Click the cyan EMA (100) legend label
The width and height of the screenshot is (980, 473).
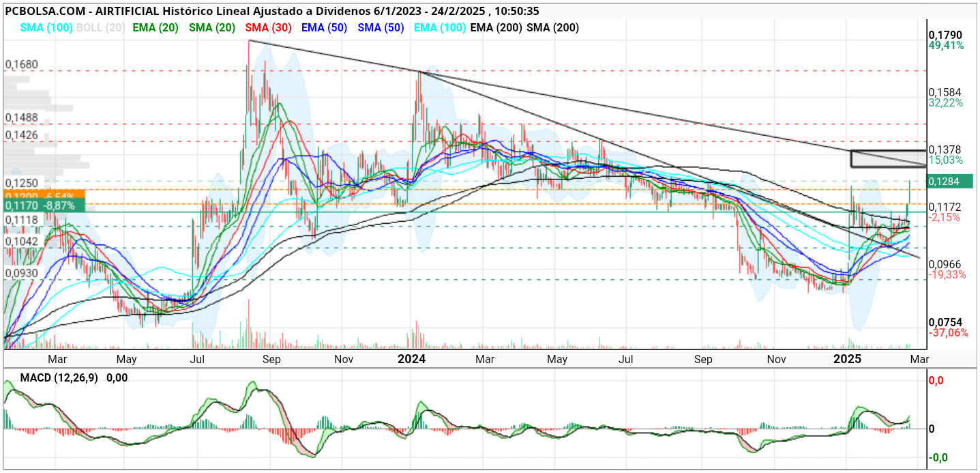(440, 28)
